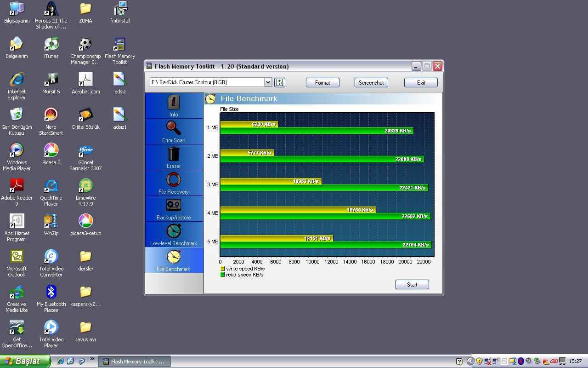The width and height of the screenshot is (588, 368).
Task: Select Microsoft Outlook shortcut
Action: [17, 263]
